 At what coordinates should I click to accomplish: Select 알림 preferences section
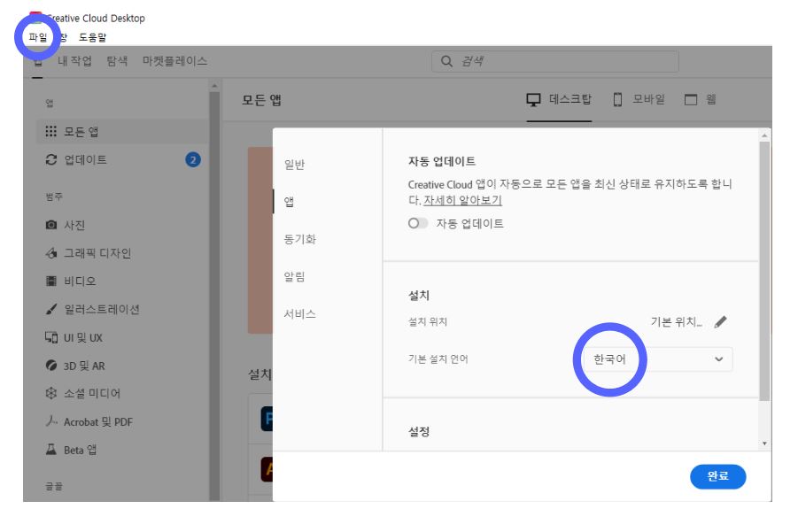click(x=294, y=277)
